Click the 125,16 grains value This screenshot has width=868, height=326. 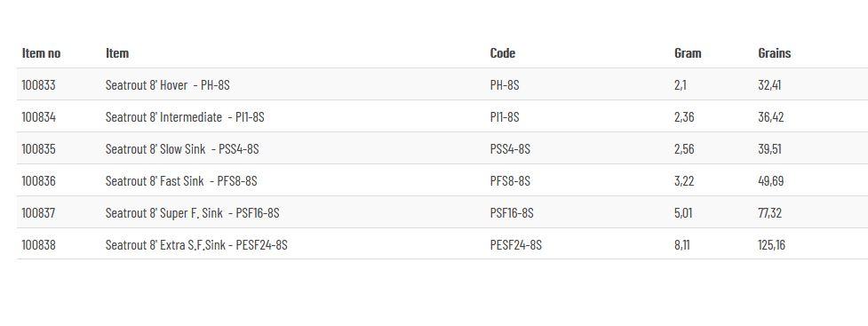771,244
